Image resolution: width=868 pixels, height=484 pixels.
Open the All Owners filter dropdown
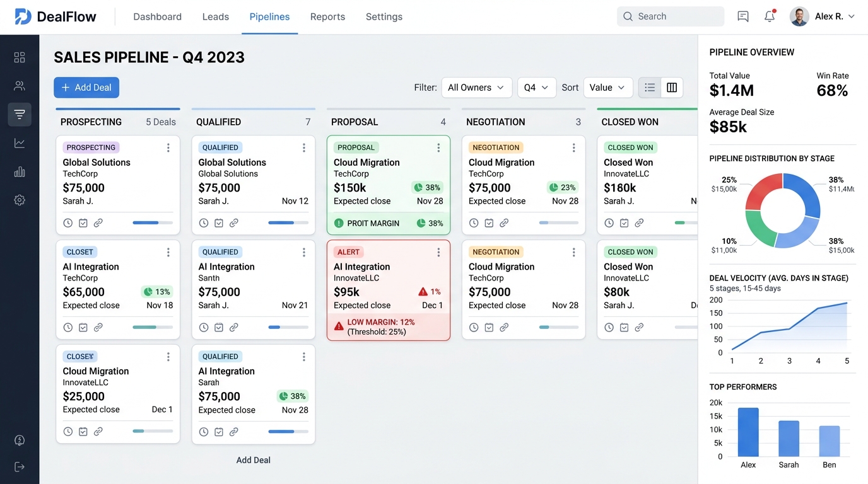[x=476, y=88]
